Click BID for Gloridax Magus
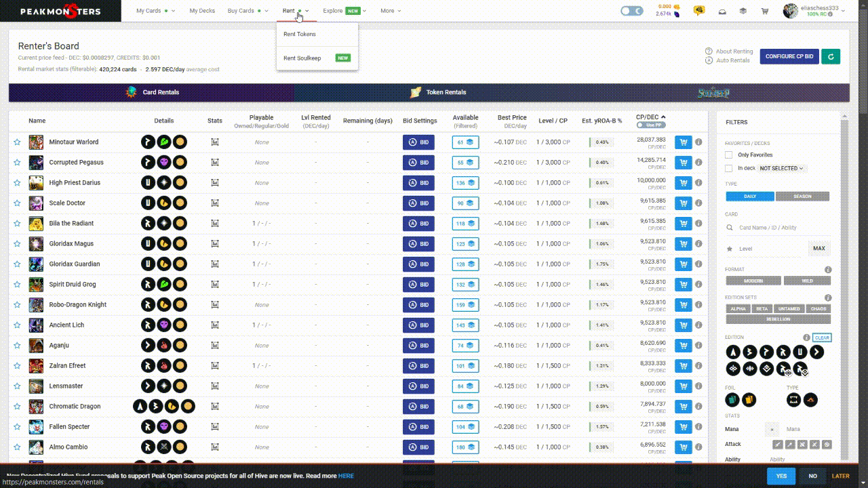Viewport: 868px width, 488px height. 418,244
